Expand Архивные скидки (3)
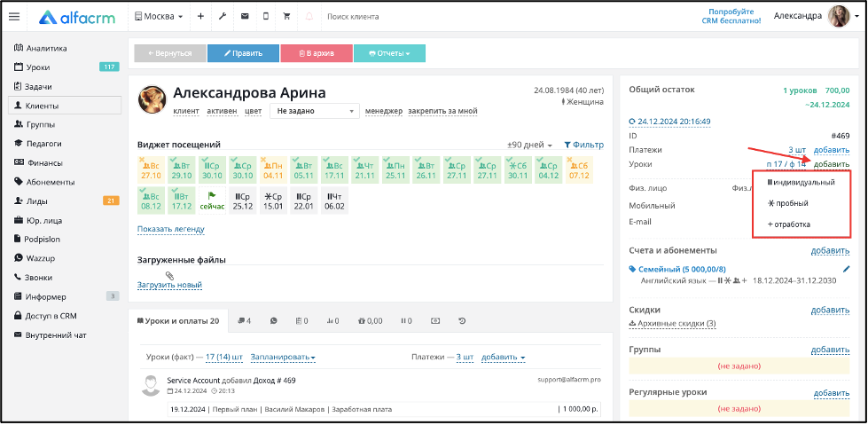Image resolution: width=868 pixels, height=425 pixels. pos(673,324)
